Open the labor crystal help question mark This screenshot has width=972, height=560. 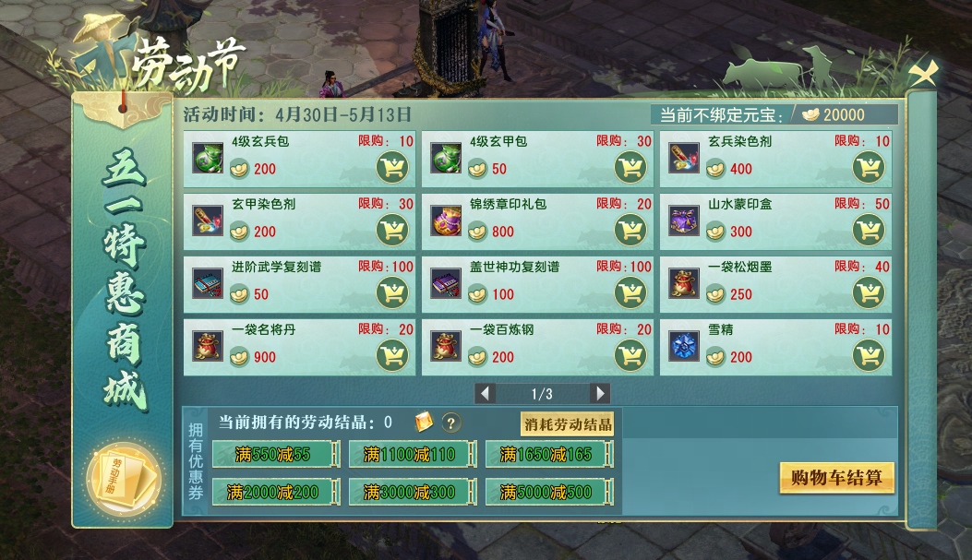point(451,423)
